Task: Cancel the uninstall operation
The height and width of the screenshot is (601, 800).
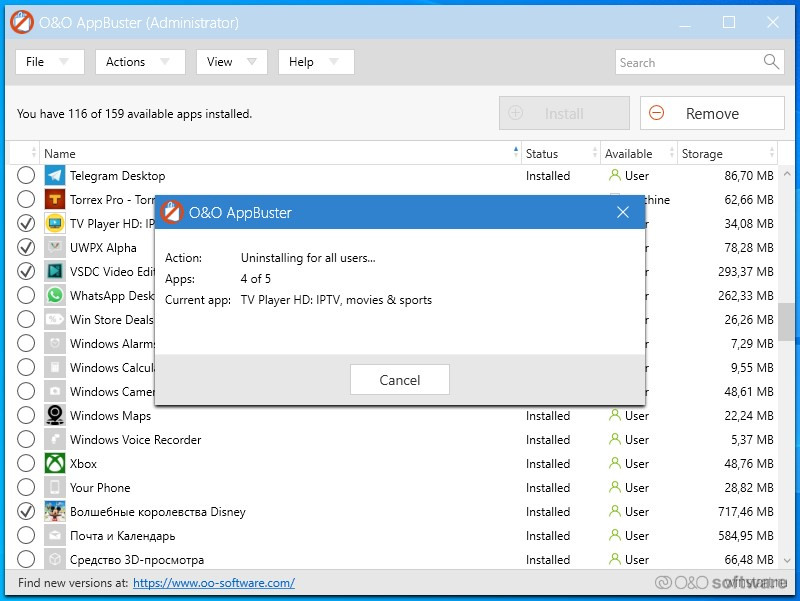Action: click(x=399, y=380)
